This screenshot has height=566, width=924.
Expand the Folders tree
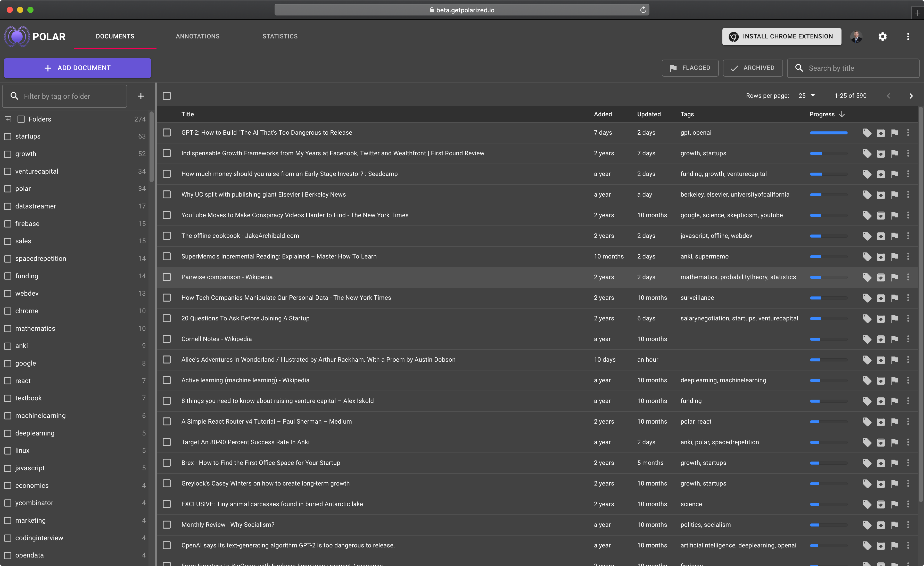click(8, 119)
